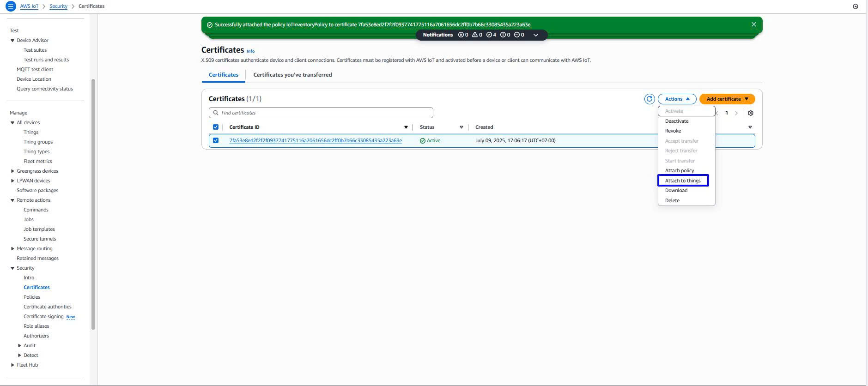Expand the Message routing section

click(12, 248)
